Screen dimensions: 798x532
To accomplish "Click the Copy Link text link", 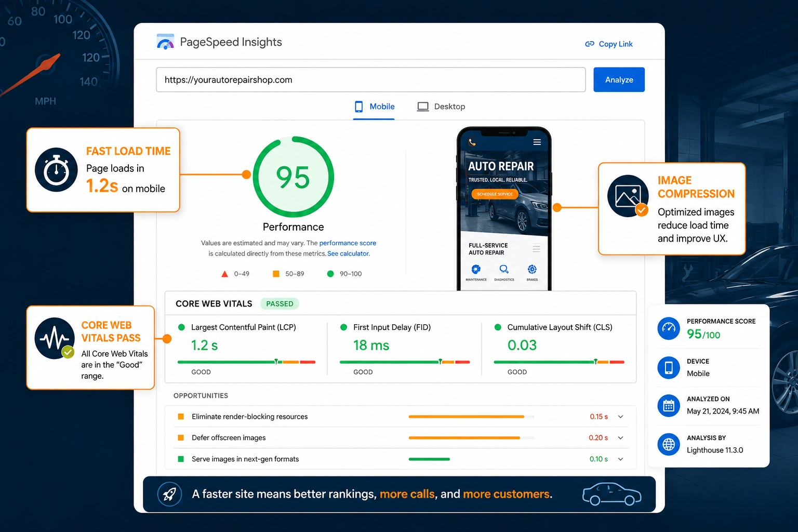I will coord(616,44).
